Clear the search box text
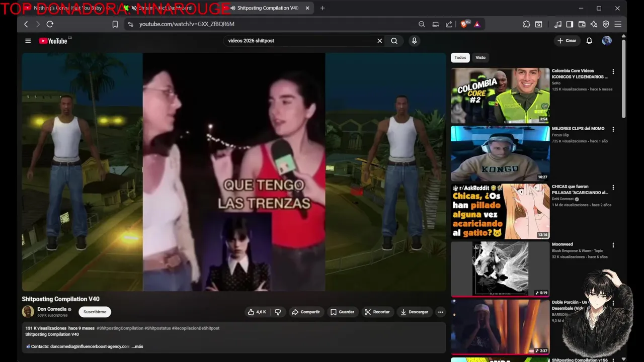 380,41
